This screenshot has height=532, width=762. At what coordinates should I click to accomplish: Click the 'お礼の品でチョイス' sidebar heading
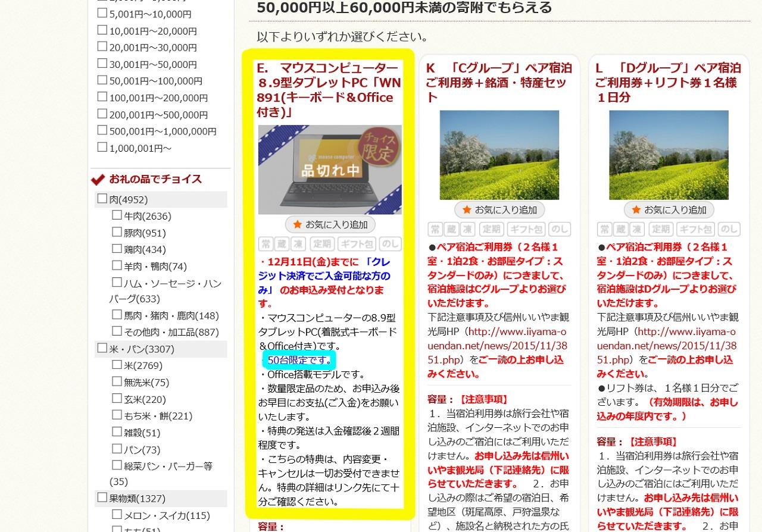click(155, 179)
